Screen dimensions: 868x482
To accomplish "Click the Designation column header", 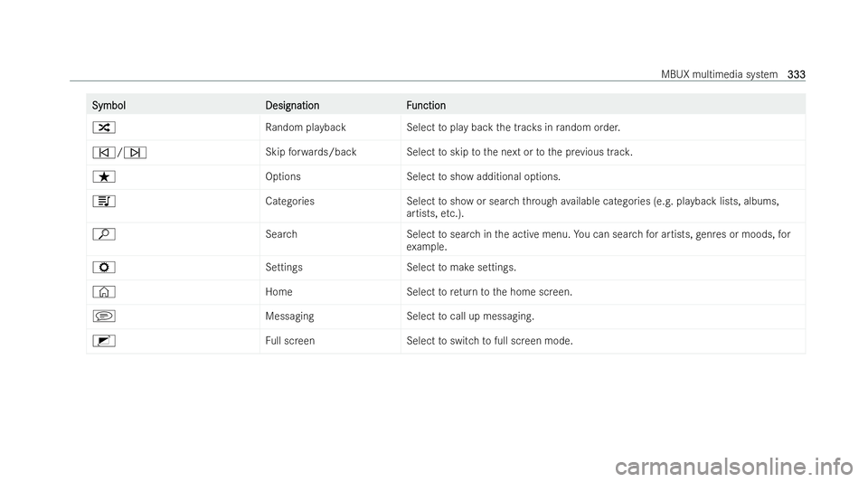I will click(292, 105).
